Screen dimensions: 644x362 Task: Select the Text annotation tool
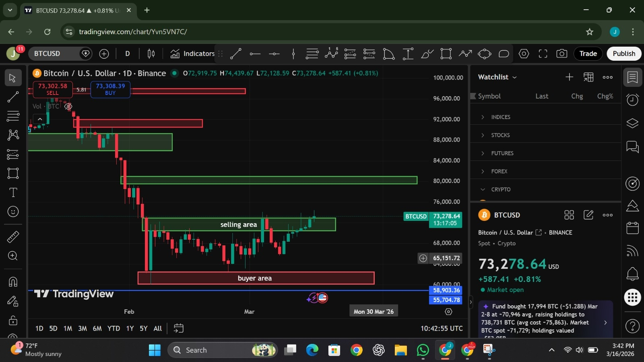(13, 192)
